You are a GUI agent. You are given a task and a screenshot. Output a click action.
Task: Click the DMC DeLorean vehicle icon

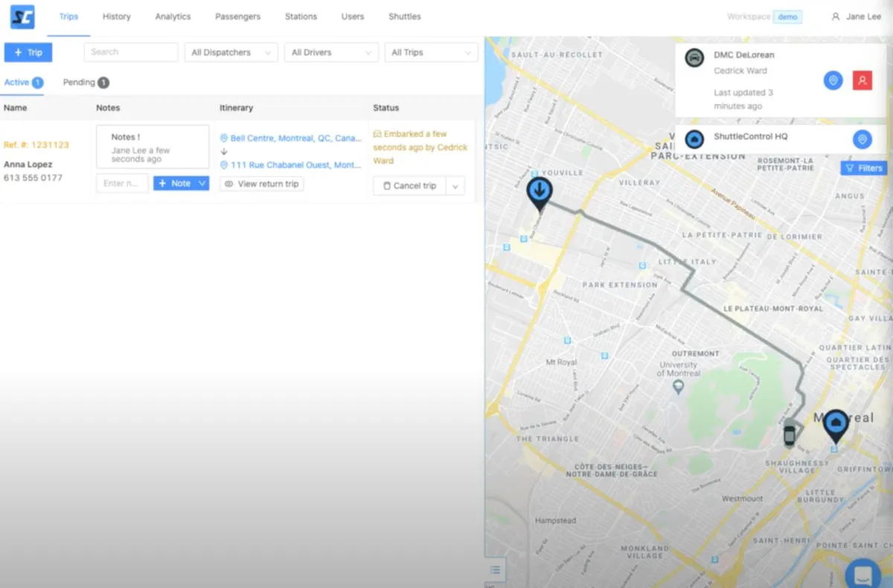[694, 58]
